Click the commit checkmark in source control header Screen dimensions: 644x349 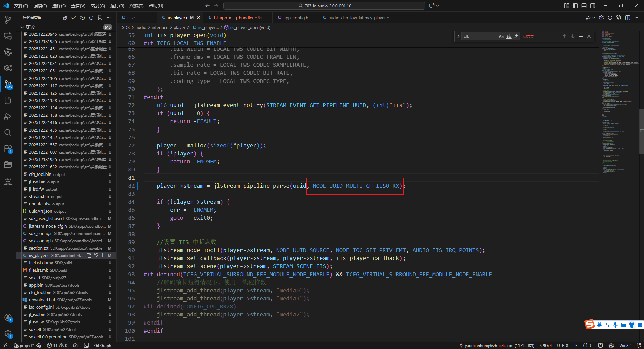pos(74,18)
